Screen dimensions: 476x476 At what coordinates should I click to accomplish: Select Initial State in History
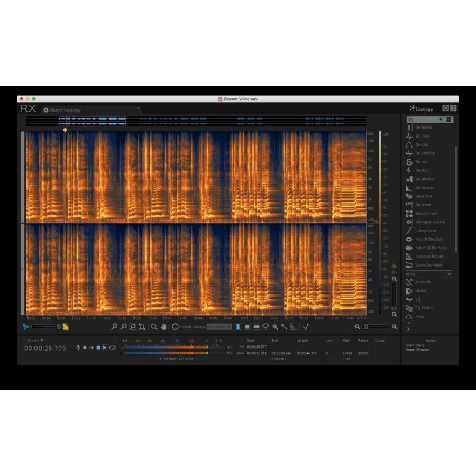(x=415, y=345)
